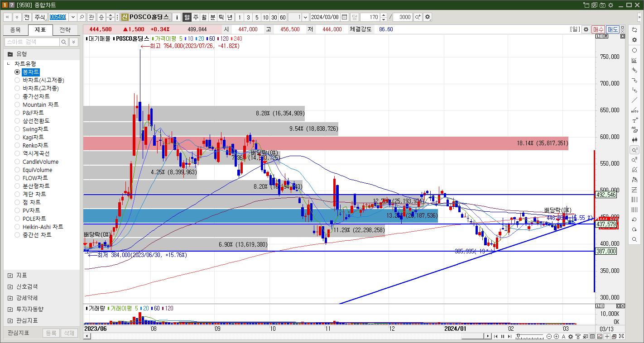Select the 주 weekly period button
644x343 pixels.
click(x=196, y=17)
